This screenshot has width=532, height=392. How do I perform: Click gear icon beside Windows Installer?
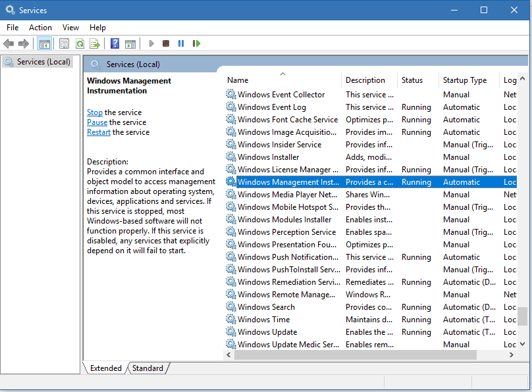pyautogui.click(x=230, y=157)
